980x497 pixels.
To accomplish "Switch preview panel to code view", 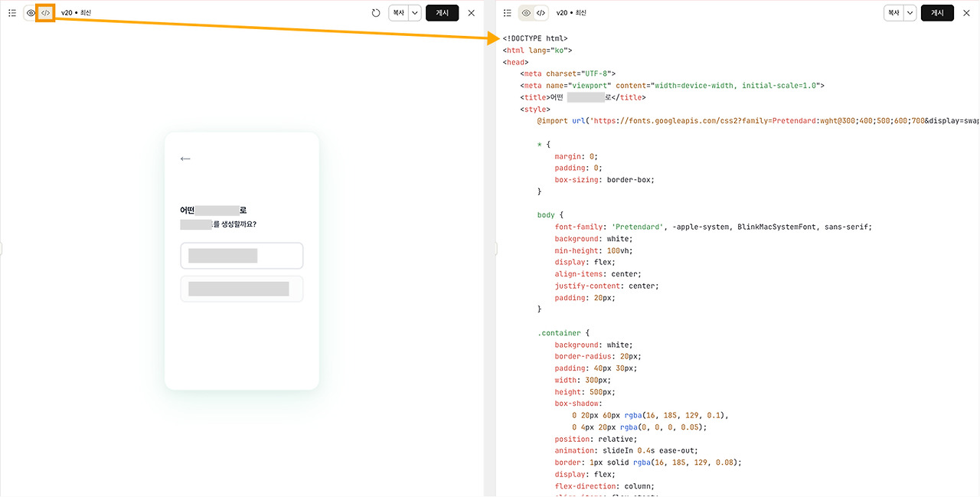I will [45, 13].
